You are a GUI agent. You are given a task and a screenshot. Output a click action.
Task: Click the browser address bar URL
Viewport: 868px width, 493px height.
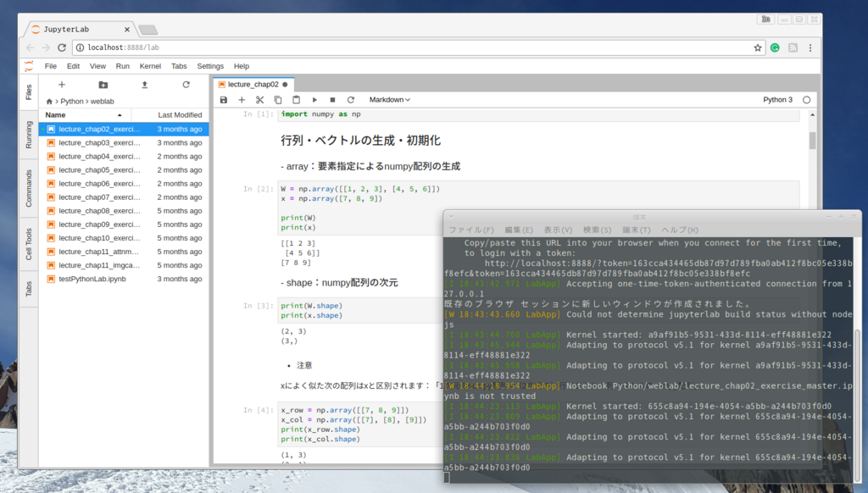coord(123,47)
